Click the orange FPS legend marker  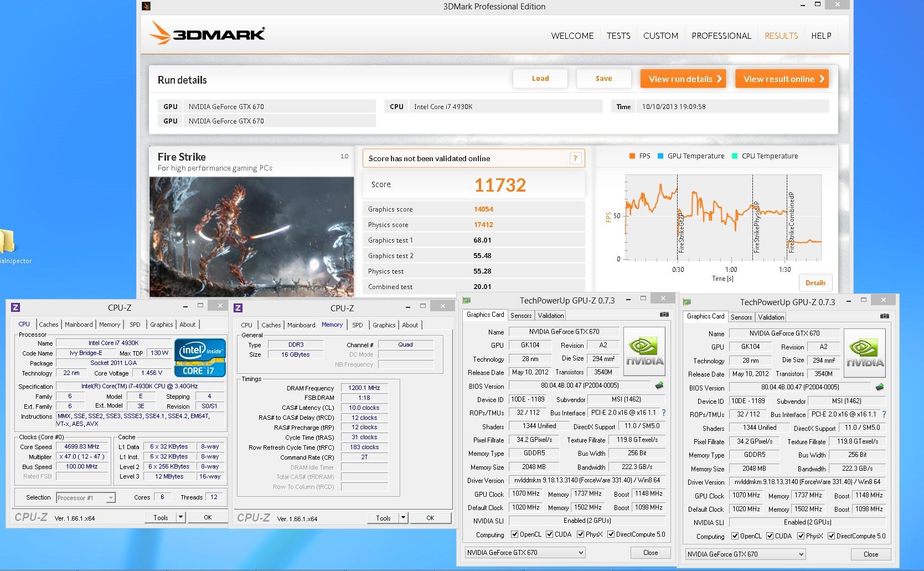[x=632, y=156]
